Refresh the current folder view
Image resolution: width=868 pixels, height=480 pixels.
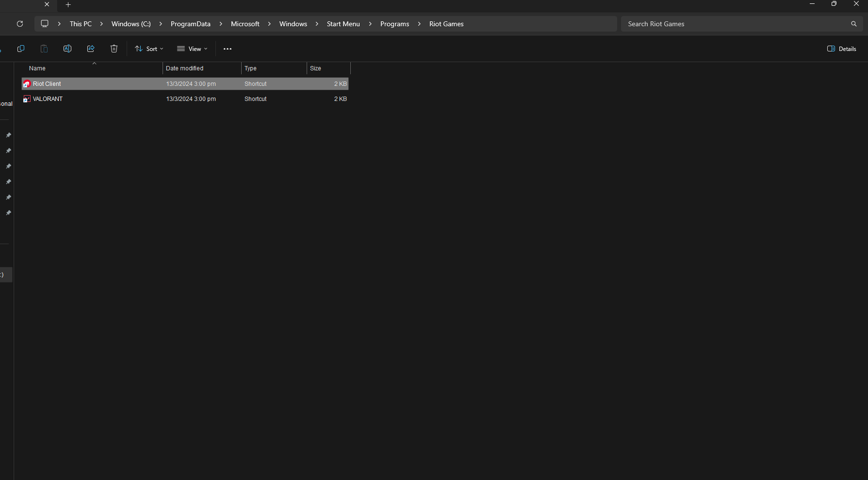click(x=20, y=24)
